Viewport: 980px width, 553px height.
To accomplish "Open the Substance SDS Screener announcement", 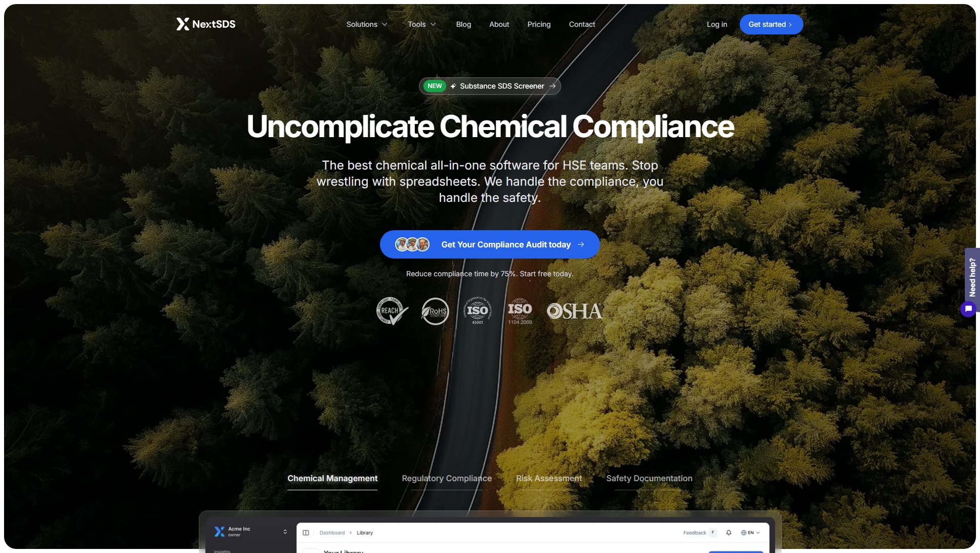I will point(490,86).
